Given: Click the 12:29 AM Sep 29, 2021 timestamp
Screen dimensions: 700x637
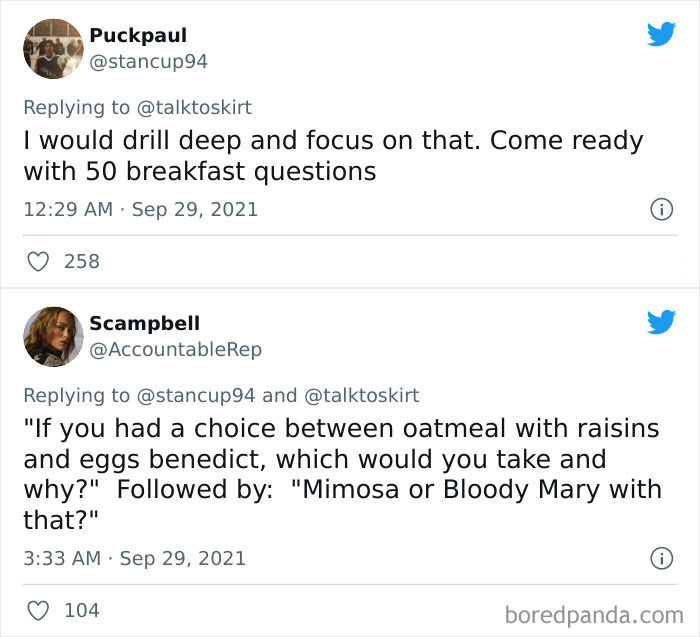Looking at the screenshot, I should (141, 210).
